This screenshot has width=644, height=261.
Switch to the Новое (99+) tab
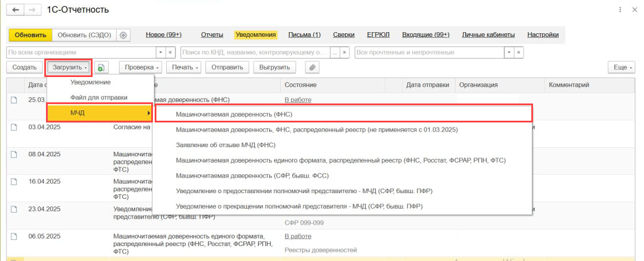[163, 35]
